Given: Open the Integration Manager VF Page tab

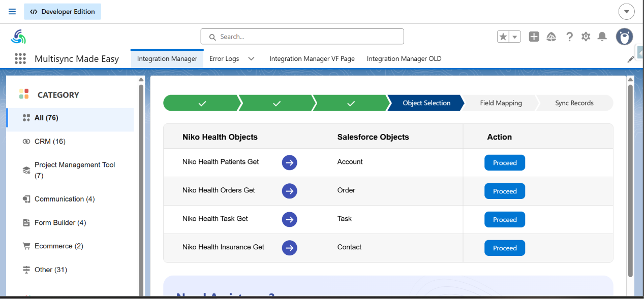Looking at the screenshot, I should [312, 59].
